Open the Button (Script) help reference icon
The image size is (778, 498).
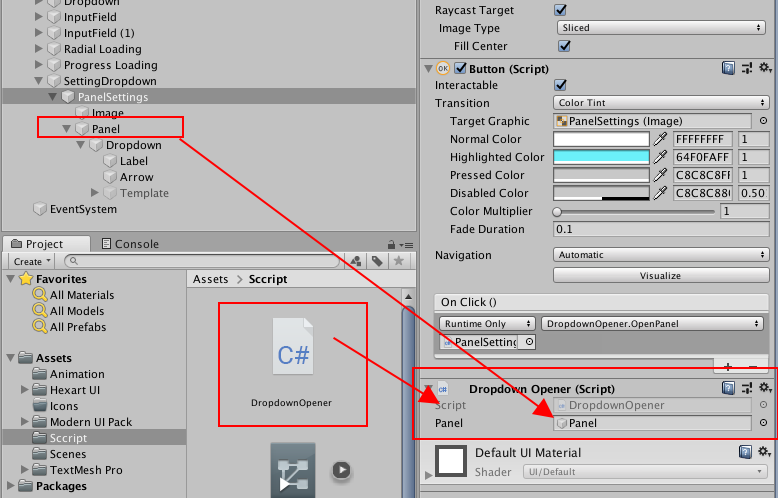(729, 68)
